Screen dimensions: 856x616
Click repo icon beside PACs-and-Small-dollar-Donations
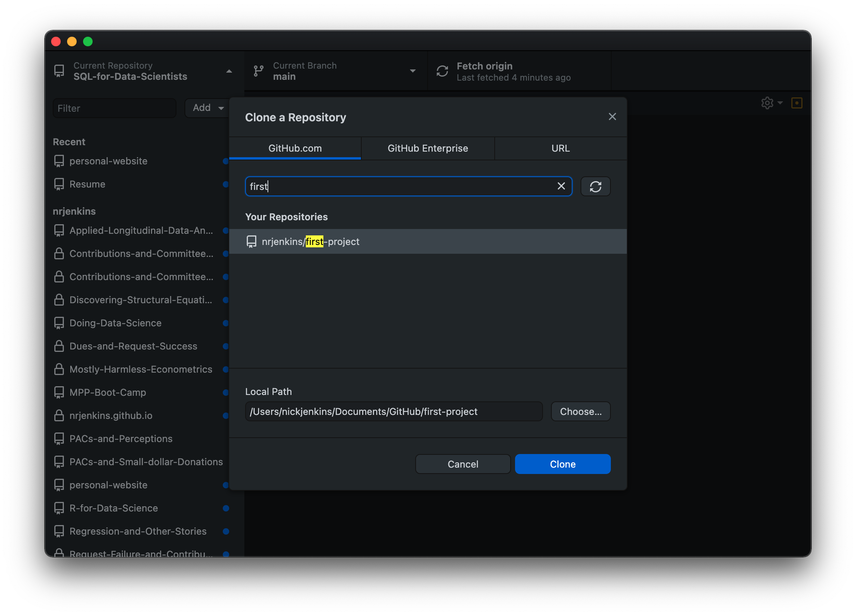(x=59, y=462)
